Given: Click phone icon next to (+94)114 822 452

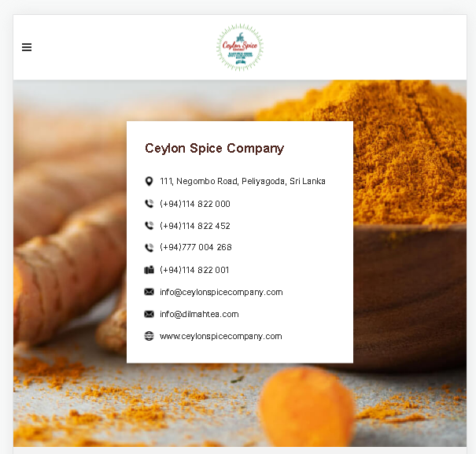Looking at the screenshot, I should click(x=149, y=226).
